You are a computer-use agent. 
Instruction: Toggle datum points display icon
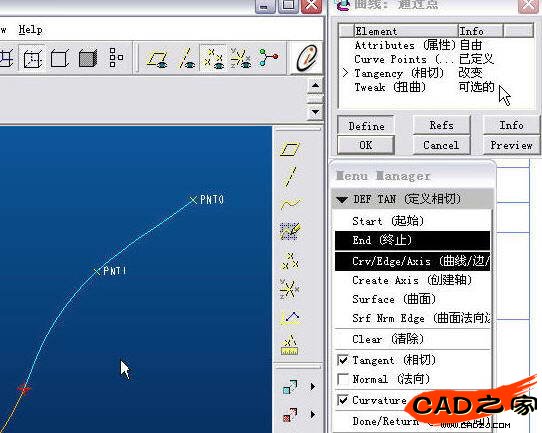point(213,58)
